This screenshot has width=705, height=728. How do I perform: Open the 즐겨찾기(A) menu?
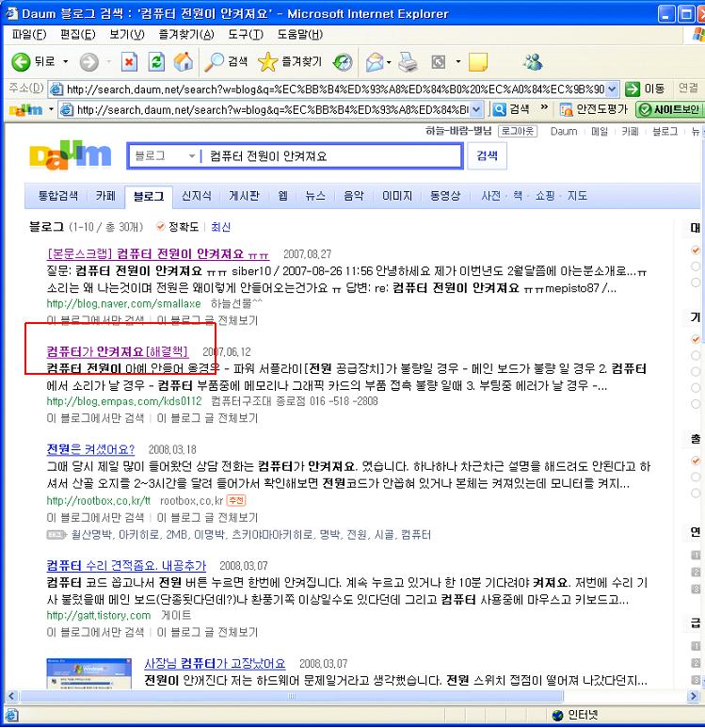click(x=186, y=34)
